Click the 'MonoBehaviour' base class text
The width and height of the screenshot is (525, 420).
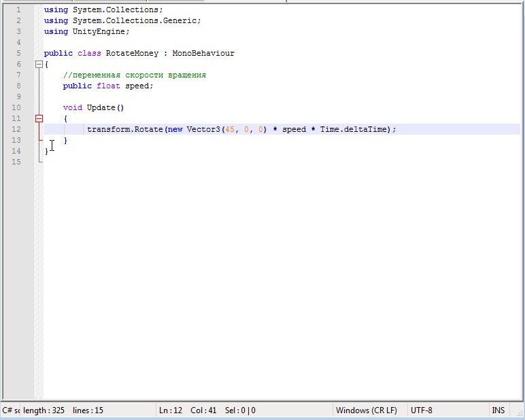click(203, 53)
